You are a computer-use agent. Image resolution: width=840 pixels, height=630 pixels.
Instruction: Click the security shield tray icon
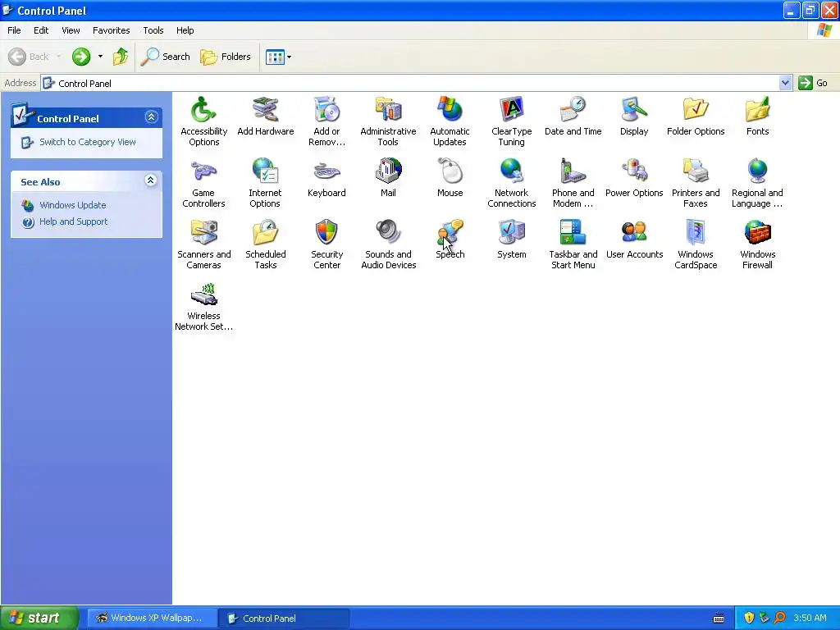749,619
